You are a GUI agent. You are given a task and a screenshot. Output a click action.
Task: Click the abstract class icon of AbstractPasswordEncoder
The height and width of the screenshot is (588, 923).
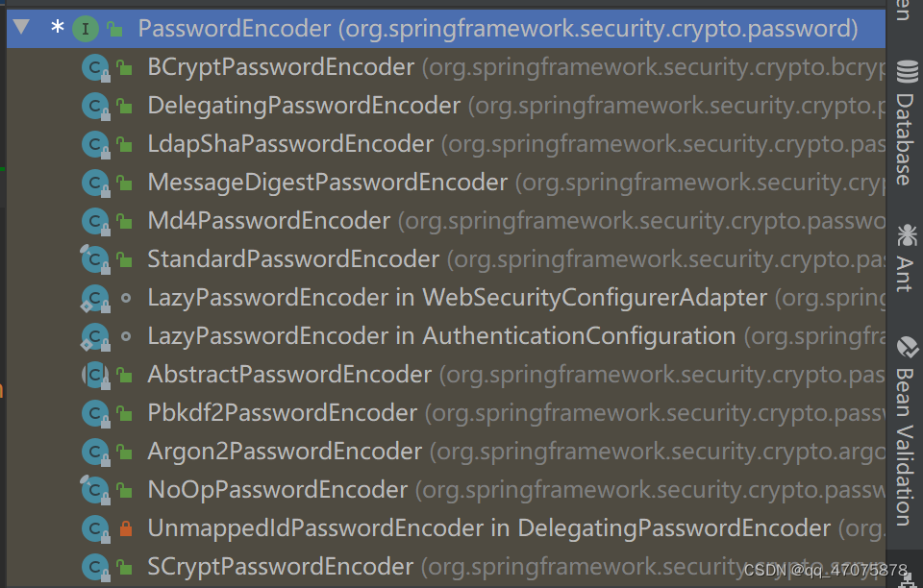96,374
